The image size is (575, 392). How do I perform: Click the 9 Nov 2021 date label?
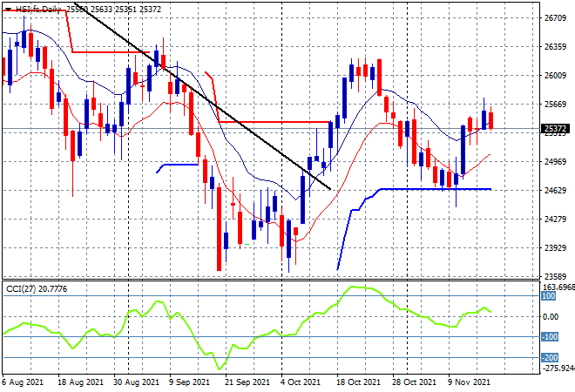tap(469, 382)
